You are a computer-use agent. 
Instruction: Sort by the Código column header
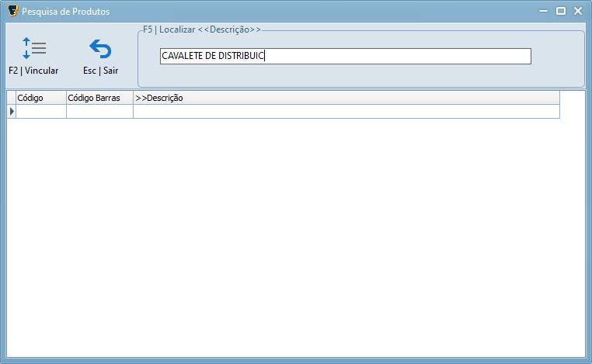[x=40, y=98]
